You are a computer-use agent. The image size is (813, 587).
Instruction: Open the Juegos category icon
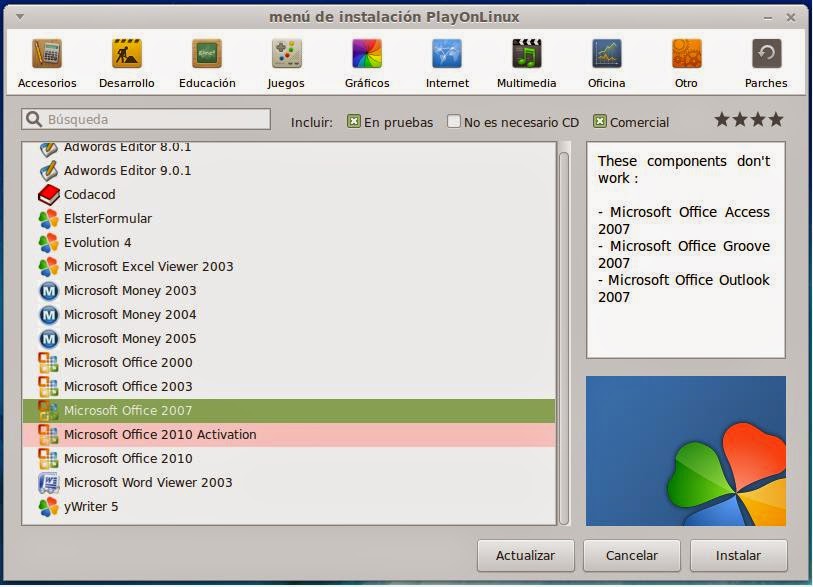(x=287, y=53)
